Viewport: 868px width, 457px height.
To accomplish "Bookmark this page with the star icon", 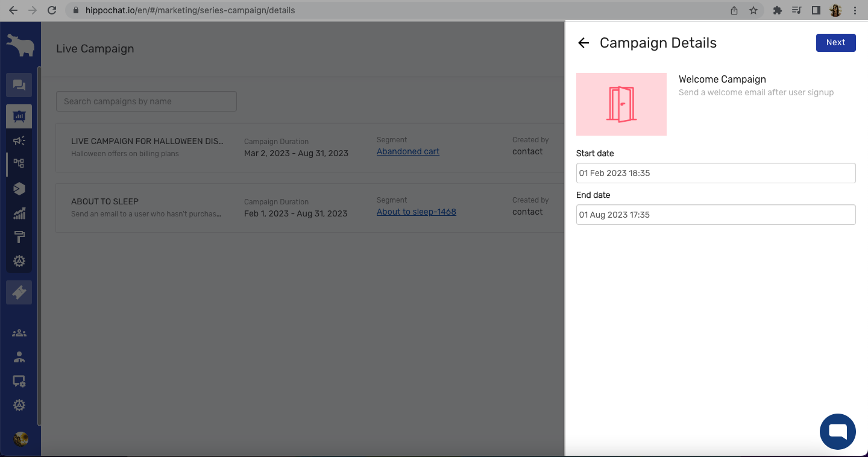I will [x=753, y=10].
